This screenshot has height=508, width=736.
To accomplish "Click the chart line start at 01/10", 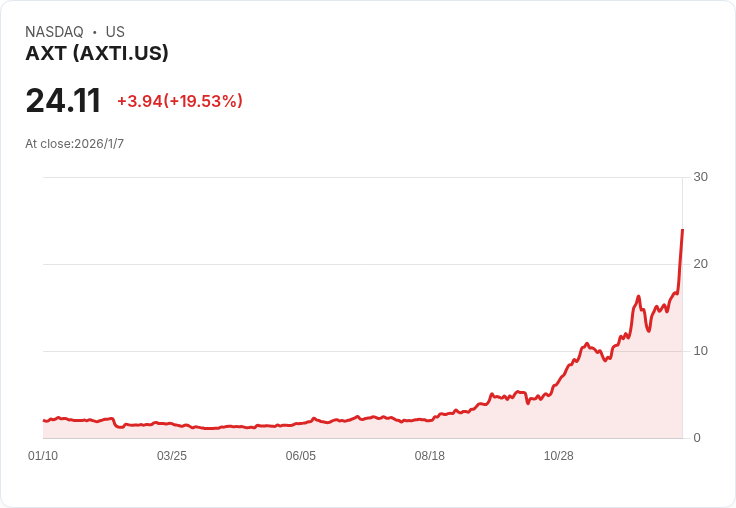I will click(44, 421).
